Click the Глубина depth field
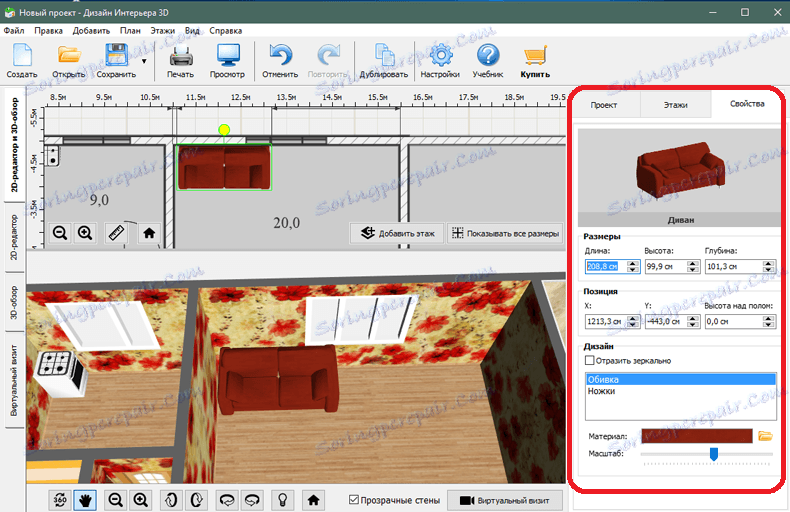Viewport: 790px width, 512px height. click(x=733, y=266)
